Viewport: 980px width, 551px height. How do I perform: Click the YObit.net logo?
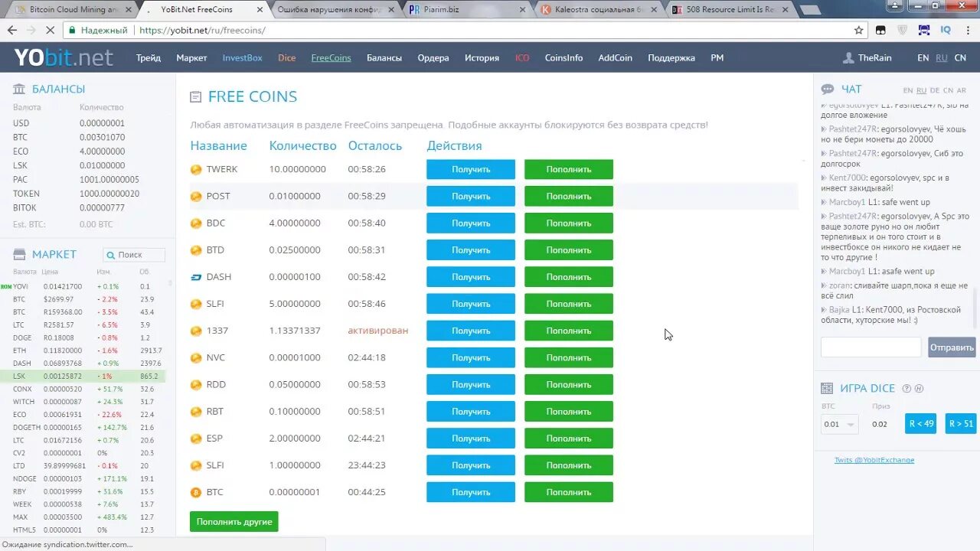coord(63,57)
